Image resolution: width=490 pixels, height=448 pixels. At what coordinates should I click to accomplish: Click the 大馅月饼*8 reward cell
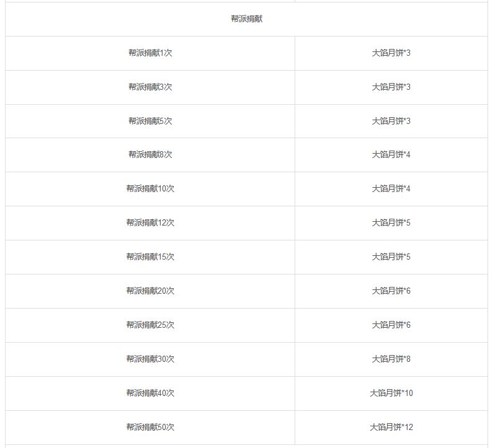point(391,359)
